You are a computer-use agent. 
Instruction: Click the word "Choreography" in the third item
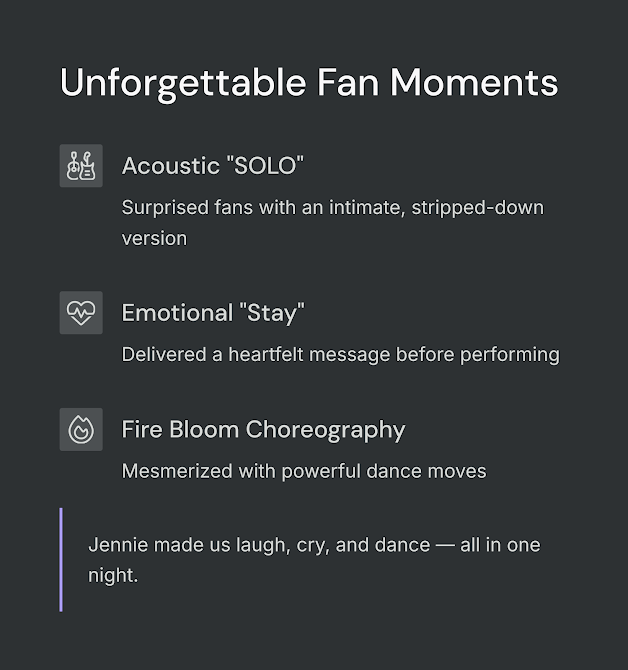[325, 430]
